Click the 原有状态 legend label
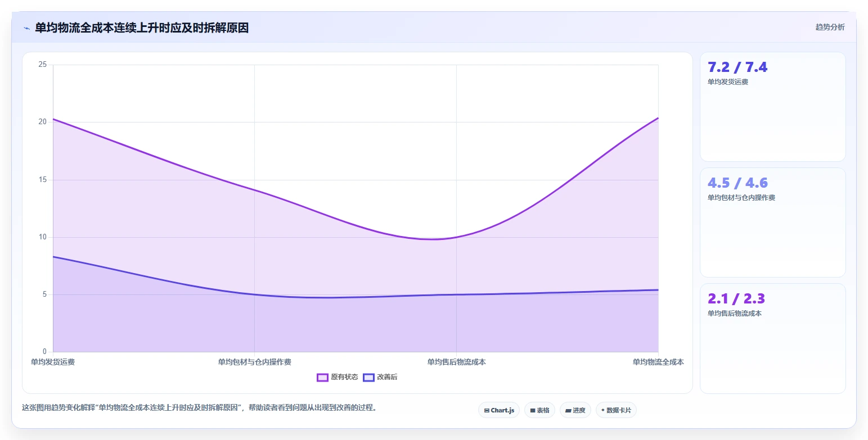Screen dimensions: 868x440 point(344,378)
